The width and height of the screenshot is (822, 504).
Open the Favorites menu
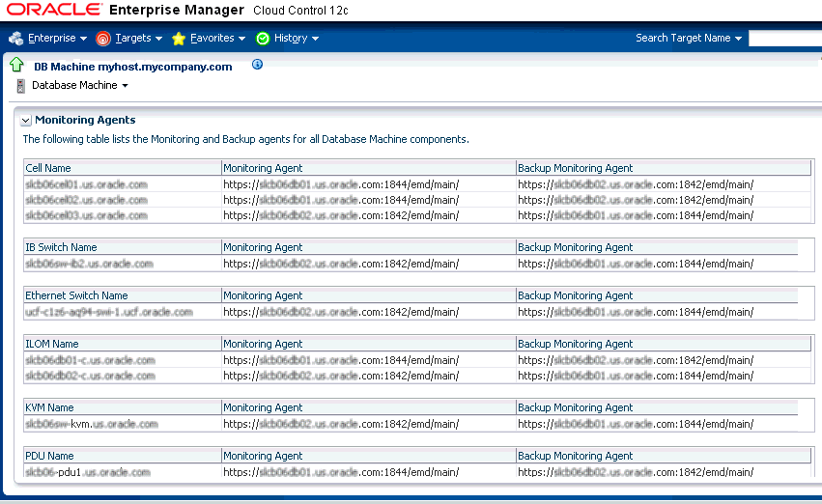[217, 39]
